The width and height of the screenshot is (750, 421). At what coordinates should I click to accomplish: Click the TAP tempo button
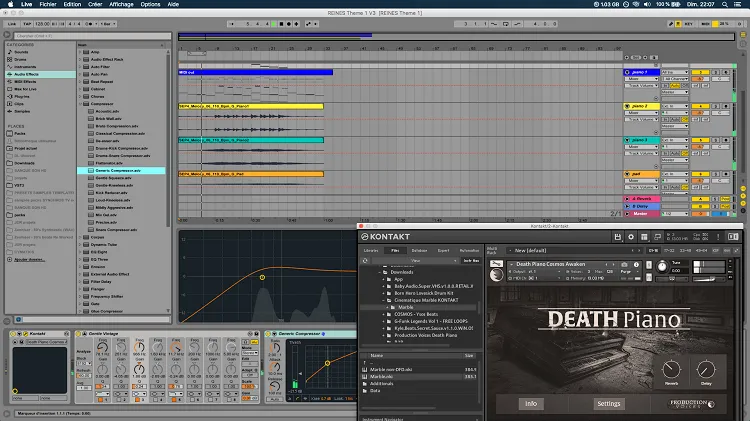point(27,24)
